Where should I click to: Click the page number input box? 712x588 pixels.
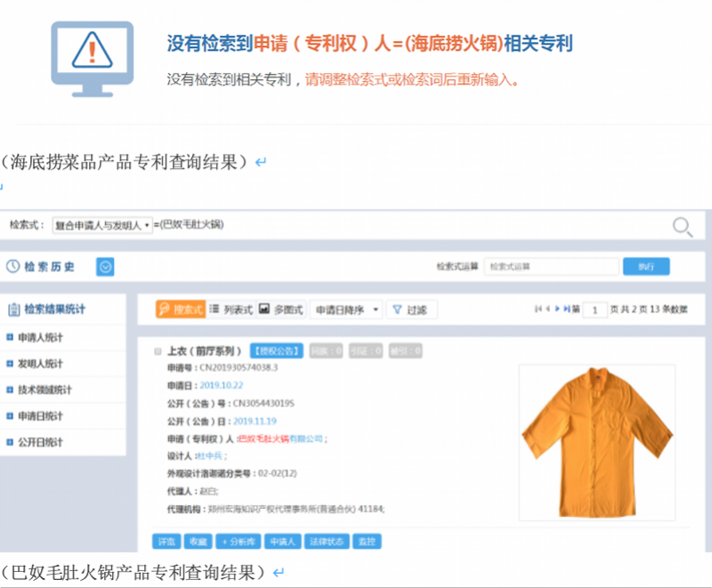pos(595,310)
